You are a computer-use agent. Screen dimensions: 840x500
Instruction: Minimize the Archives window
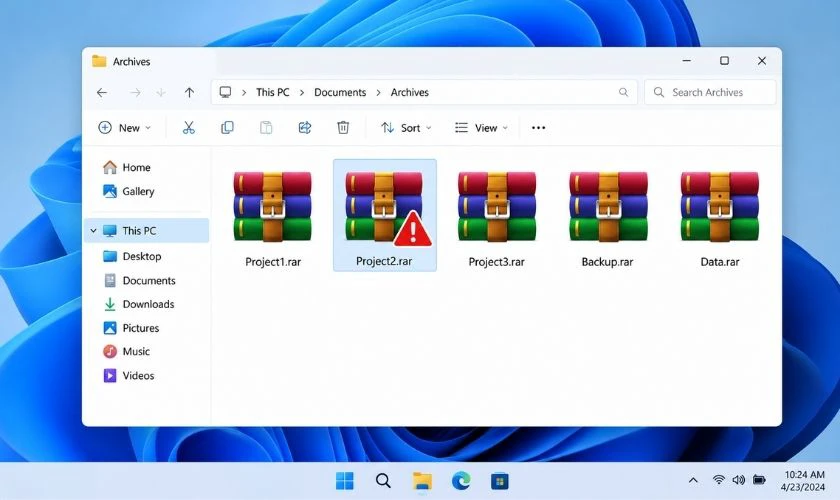(x=686, y=61)
